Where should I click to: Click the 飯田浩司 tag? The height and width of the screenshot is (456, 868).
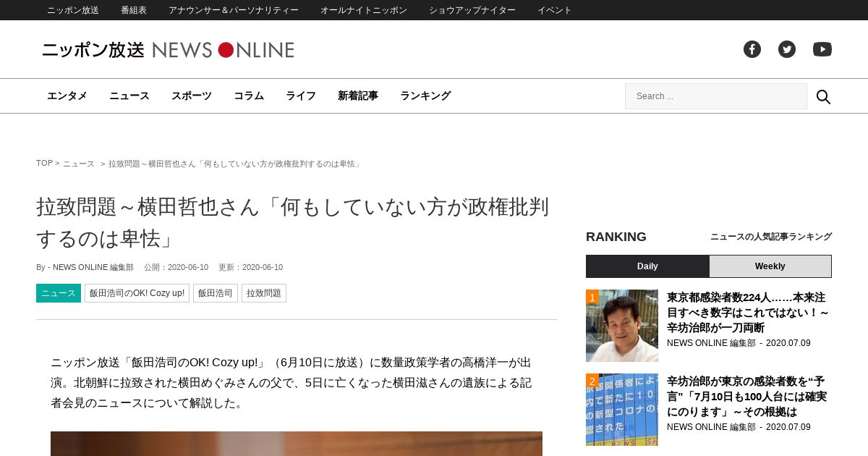[216, 293]
